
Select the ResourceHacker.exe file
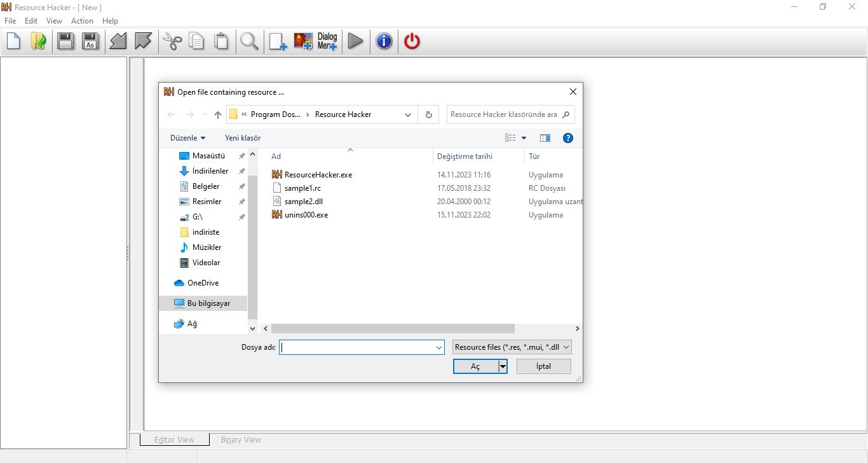tap(318, 175)
